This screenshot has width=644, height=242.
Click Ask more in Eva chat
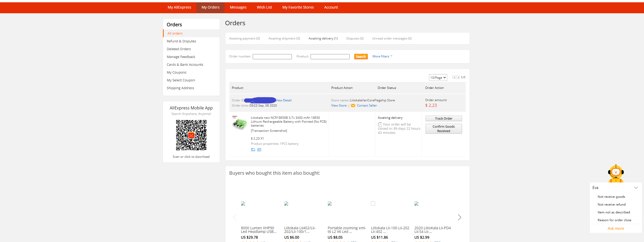click(616, 228)
